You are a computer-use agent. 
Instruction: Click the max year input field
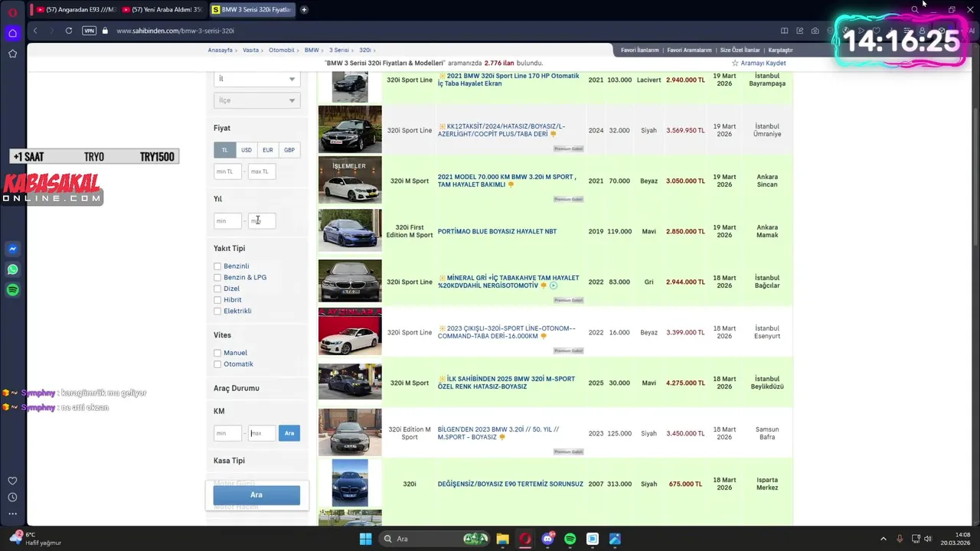tap(262, 220)
